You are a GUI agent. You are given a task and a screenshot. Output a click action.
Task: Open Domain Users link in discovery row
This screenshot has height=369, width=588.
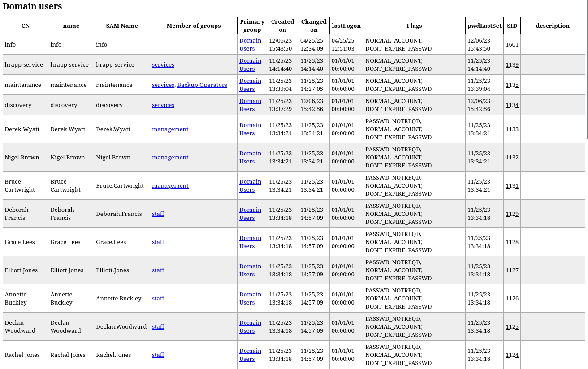point(250,105)
